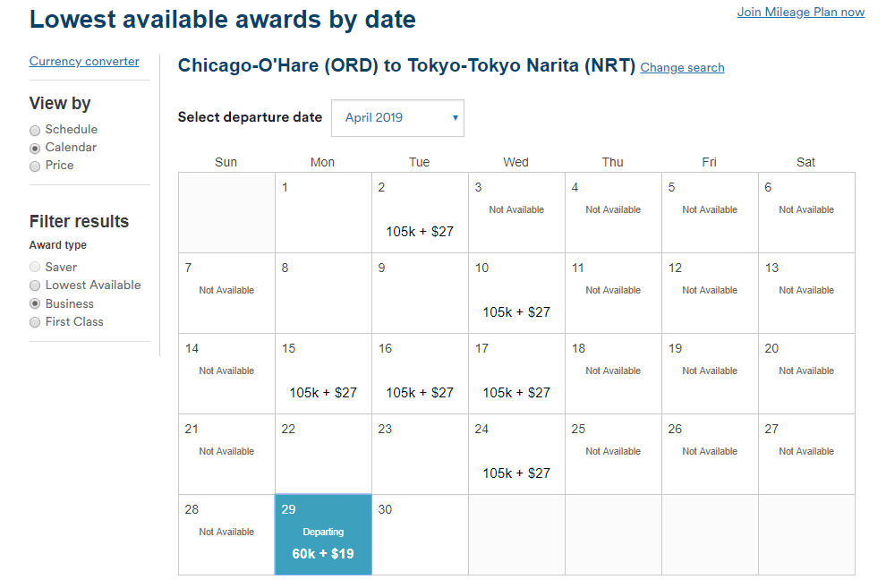The height and width of the screenshot is (588, 886).
Task: Filter awards by Lowest Available
Action: click(x=34, y=285)
